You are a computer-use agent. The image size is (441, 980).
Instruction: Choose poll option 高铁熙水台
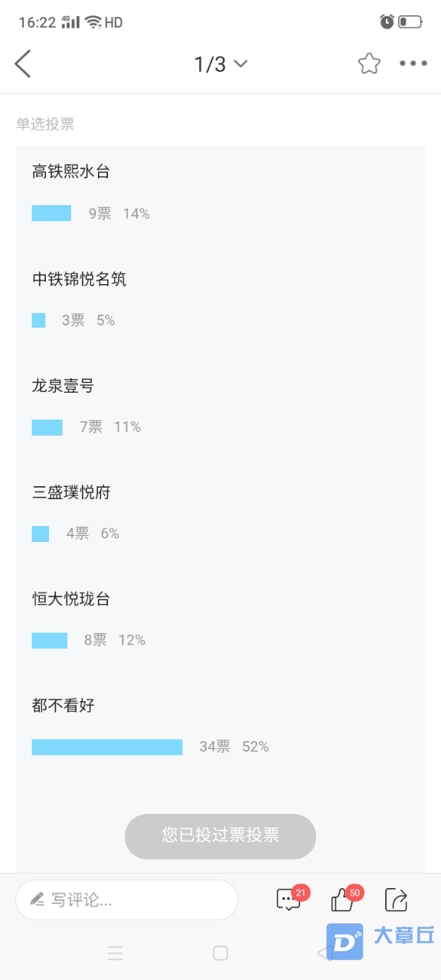71,171
